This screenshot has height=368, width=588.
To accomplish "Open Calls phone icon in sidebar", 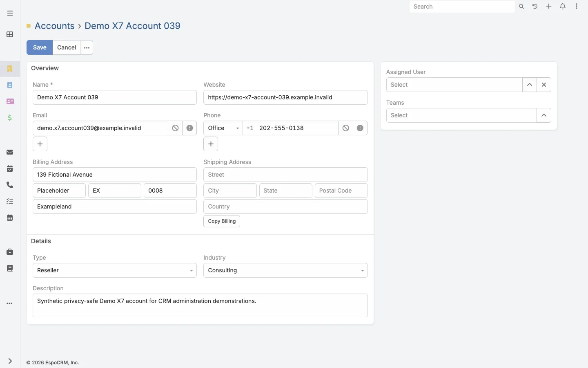I will coord(10,185).
